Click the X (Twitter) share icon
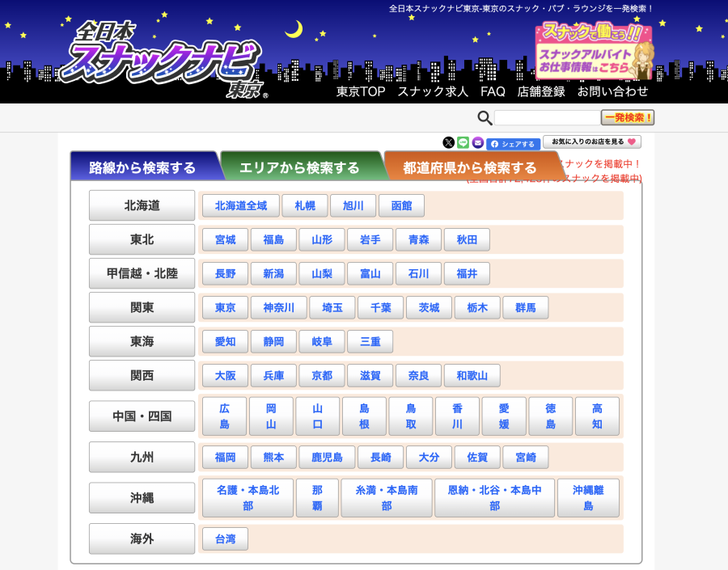This screenshot has height=570, width=728. pyautogui.click(x=448, y=142)
